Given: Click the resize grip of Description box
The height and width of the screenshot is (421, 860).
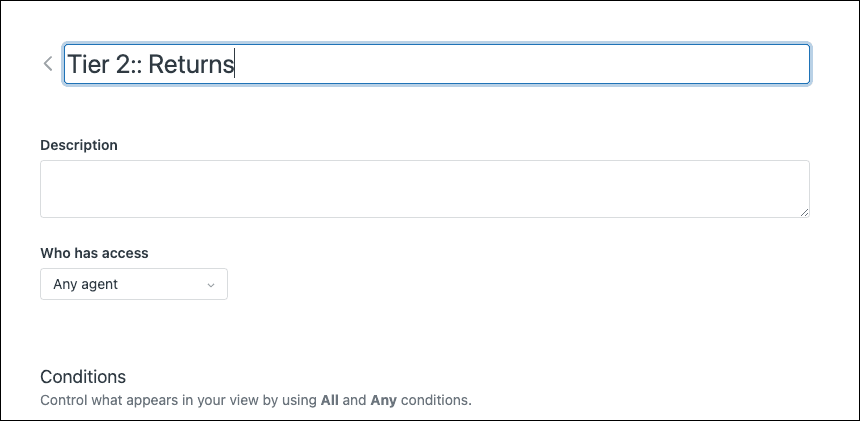Looking at the screenshot, I should 804,212.
